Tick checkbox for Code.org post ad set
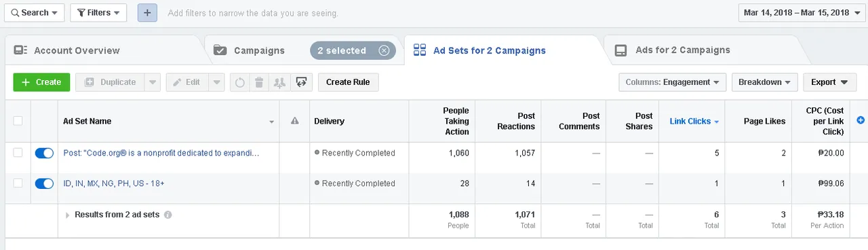Image resolution: width=868 pixels, height=250 pixels. (18, 153)
